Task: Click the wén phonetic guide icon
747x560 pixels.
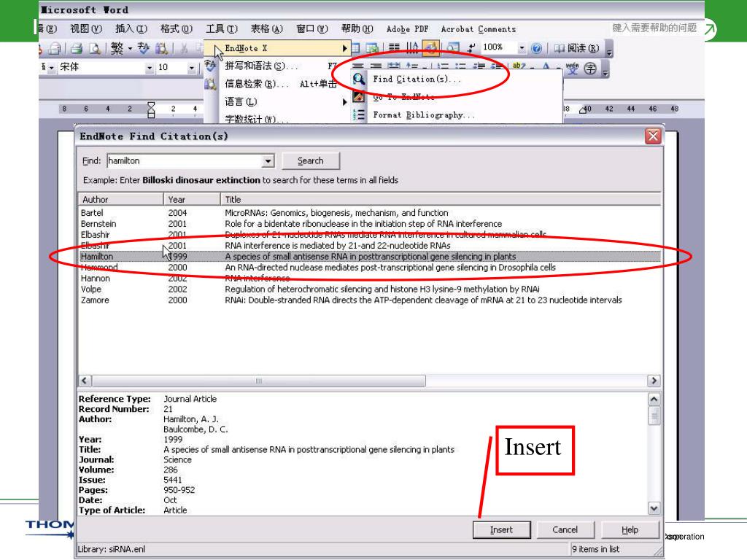Action: 572,68
